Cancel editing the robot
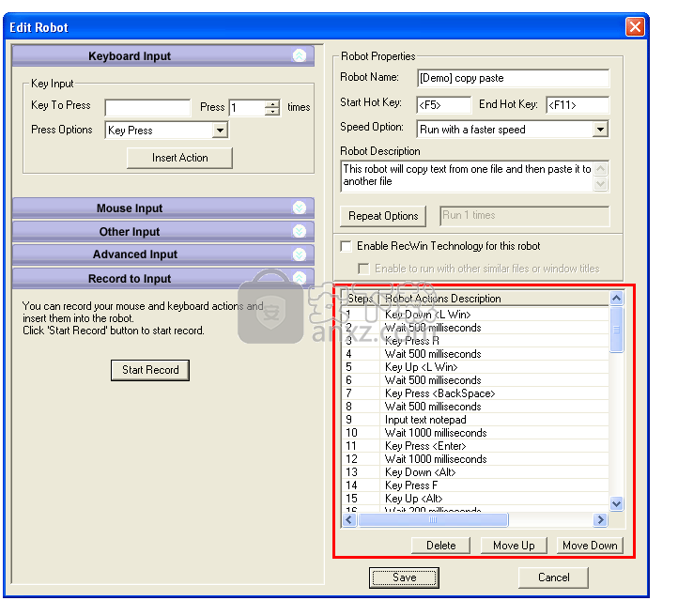Screen dimensions: 678x616 coord(553,577)
